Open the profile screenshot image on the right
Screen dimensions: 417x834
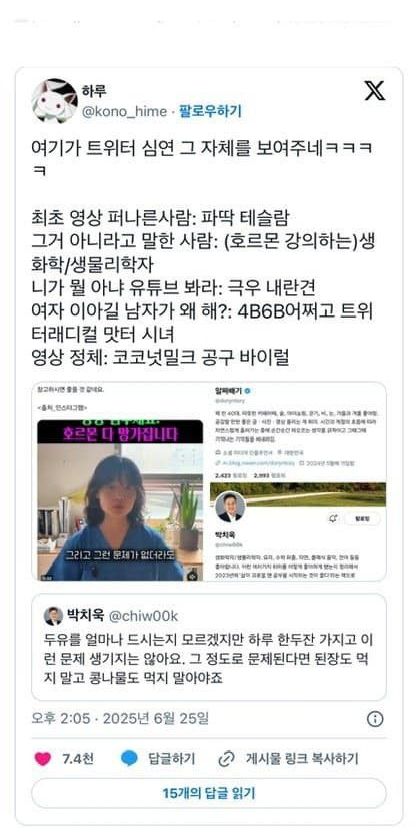[296, 481]
